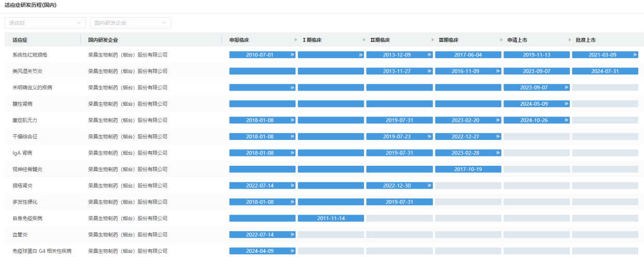
Task: Open the 重症肌无力 indication name
Action: point(25,120)
